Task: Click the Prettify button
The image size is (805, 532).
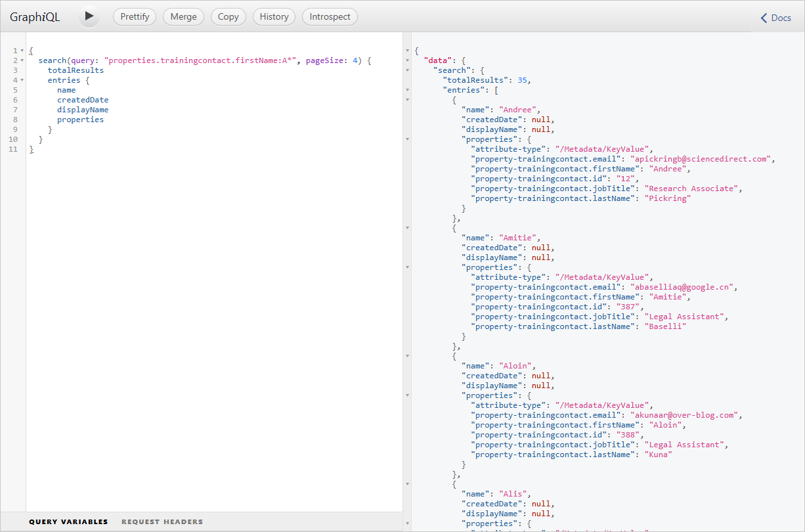Action: pyautogui.click(x=135, y=16)
